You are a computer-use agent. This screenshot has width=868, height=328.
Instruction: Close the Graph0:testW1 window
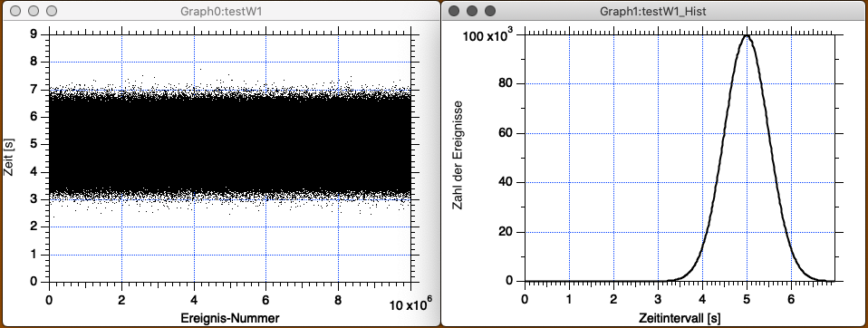point(15,11)
